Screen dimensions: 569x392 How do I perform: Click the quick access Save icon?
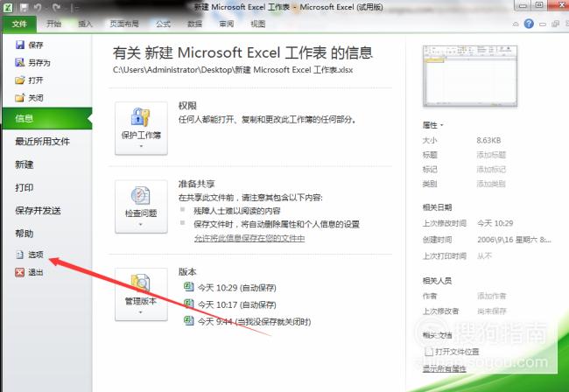24,8
